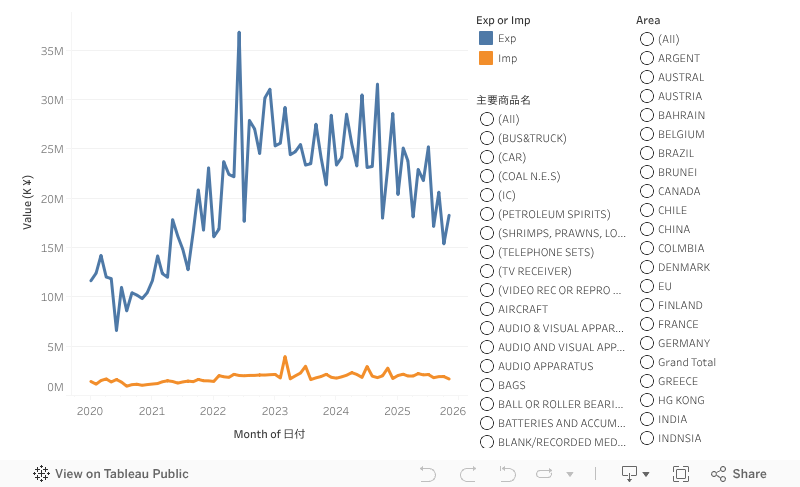Click the Share text button
800x487 pixels.
pos(749,474)
